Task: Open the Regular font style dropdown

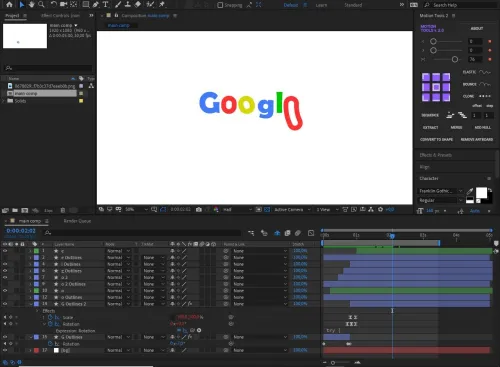Action: click(440, 200)
